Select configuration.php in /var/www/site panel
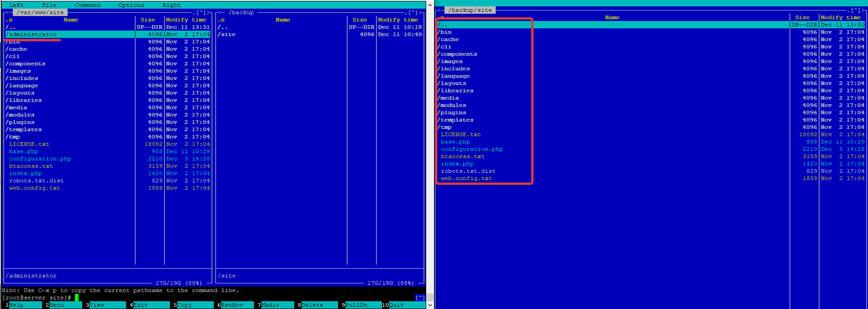The image size is (868, 309). tap(107, 159)
